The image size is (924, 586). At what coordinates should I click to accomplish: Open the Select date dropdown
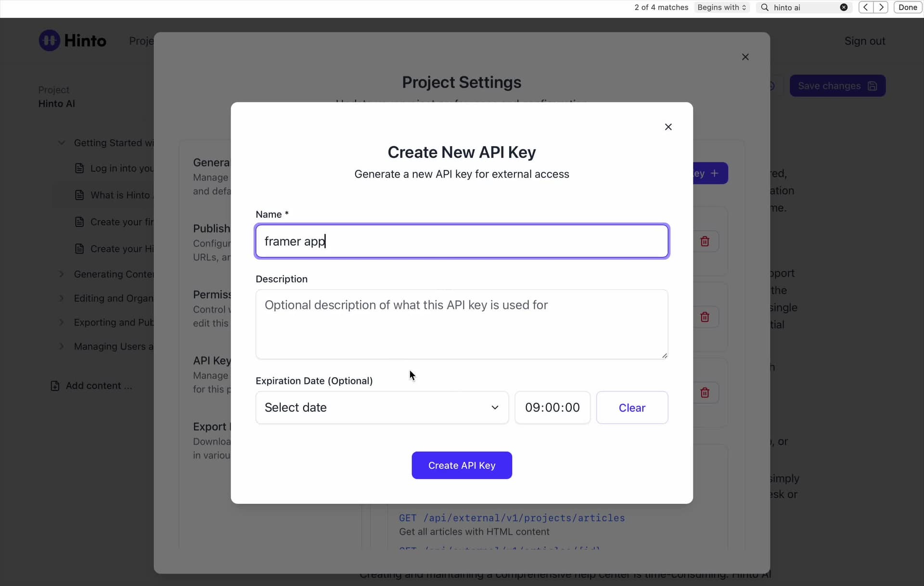click(x=382, y=408)
